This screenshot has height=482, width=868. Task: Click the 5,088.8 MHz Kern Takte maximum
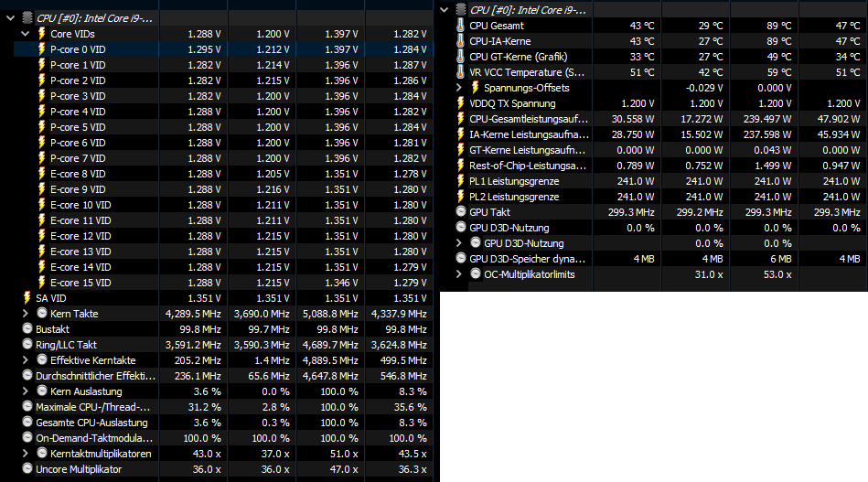tap(330, 314)
